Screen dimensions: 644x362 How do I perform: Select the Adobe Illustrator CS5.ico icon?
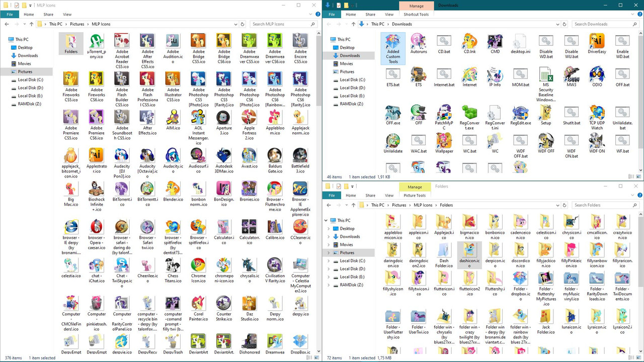tap(173, 87)
